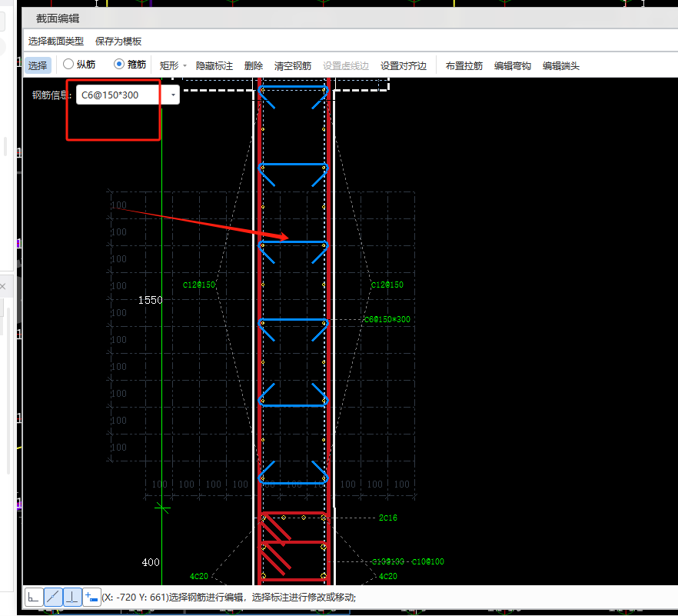The width and height of the screenshot is (678, 616).
Task: Open 保存为模板 menu
Action: (x=118, y=42)
